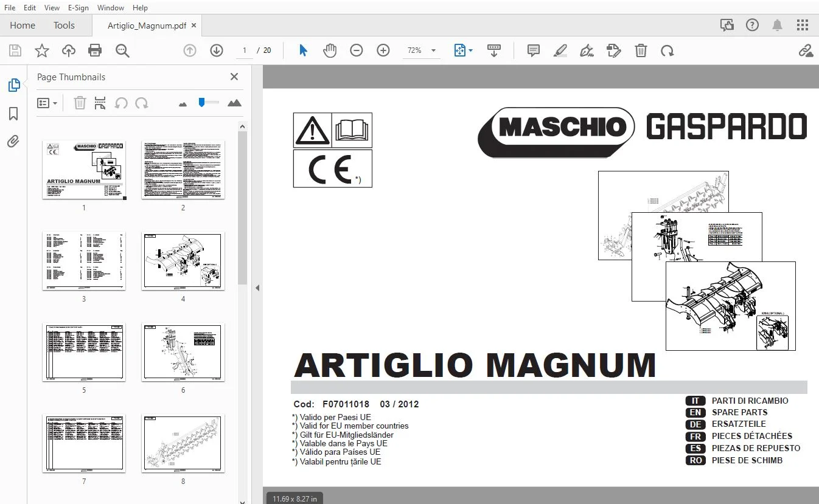
Task: Zoom in with the plus button
Action: pyautogui.click(x=383, y=50)
